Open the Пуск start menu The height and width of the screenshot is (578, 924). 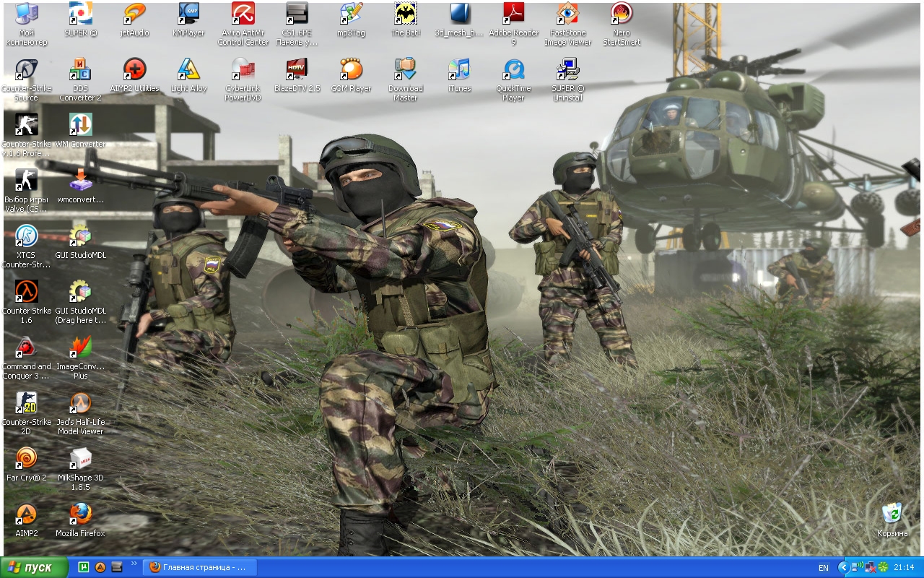coord(34,567)
